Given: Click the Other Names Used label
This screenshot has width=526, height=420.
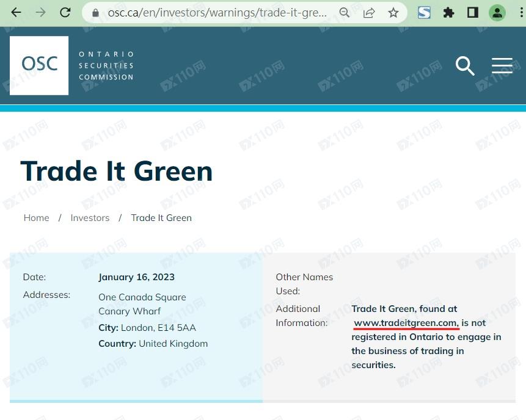Looking at the screenshot, I should pyautogui.click(x=304, y=284).
